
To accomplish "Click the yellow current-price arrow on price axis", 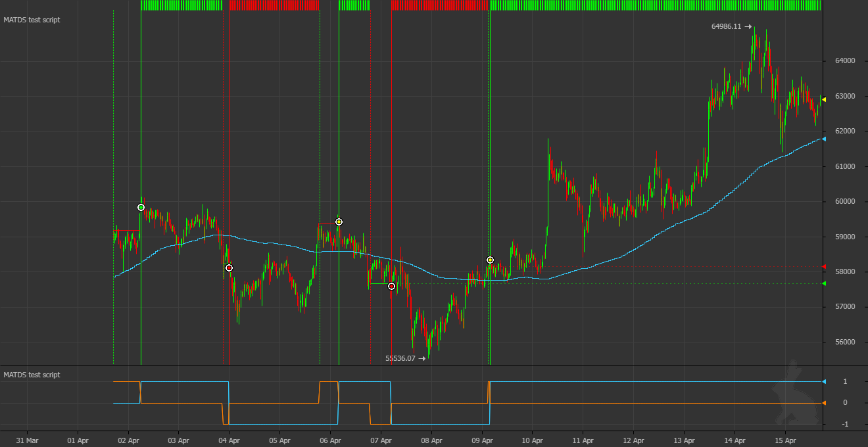I will point(825,99).
